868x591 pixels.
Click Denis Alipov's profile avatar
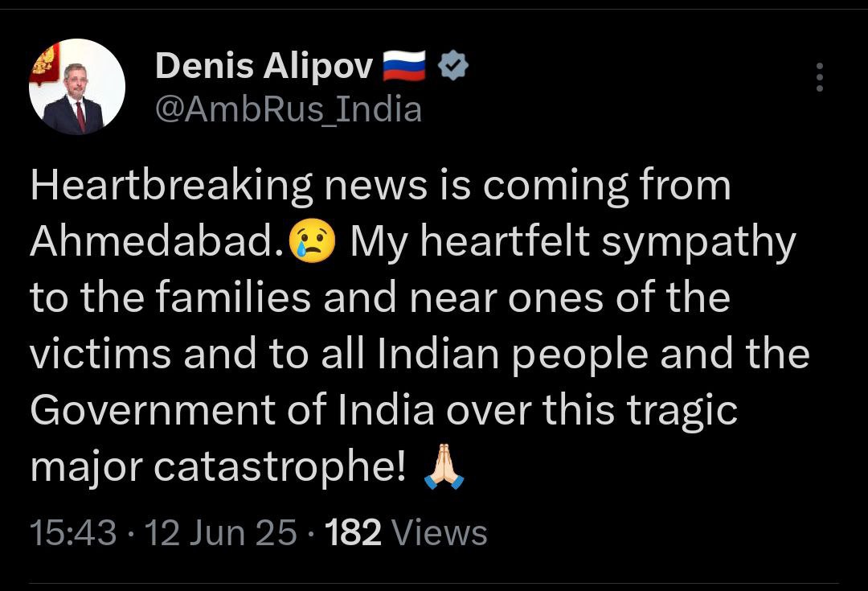[x=77, y=86]
